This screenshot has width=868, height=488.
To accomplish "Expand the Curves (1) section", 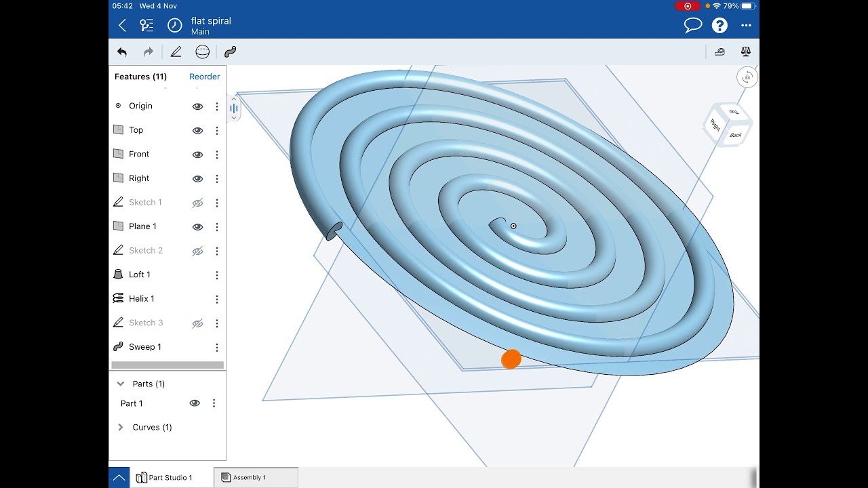I will pos(121,427).
